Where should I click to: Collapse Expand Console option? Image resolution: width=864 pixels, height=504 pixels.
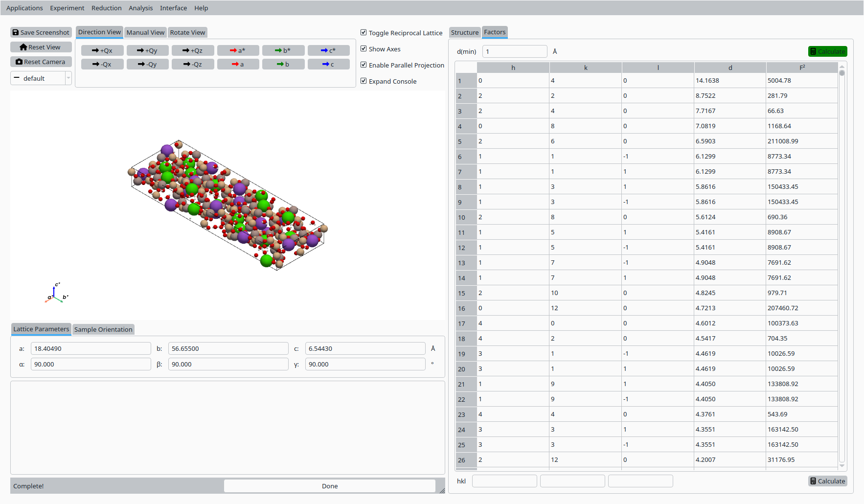click(x=364, y=81)
